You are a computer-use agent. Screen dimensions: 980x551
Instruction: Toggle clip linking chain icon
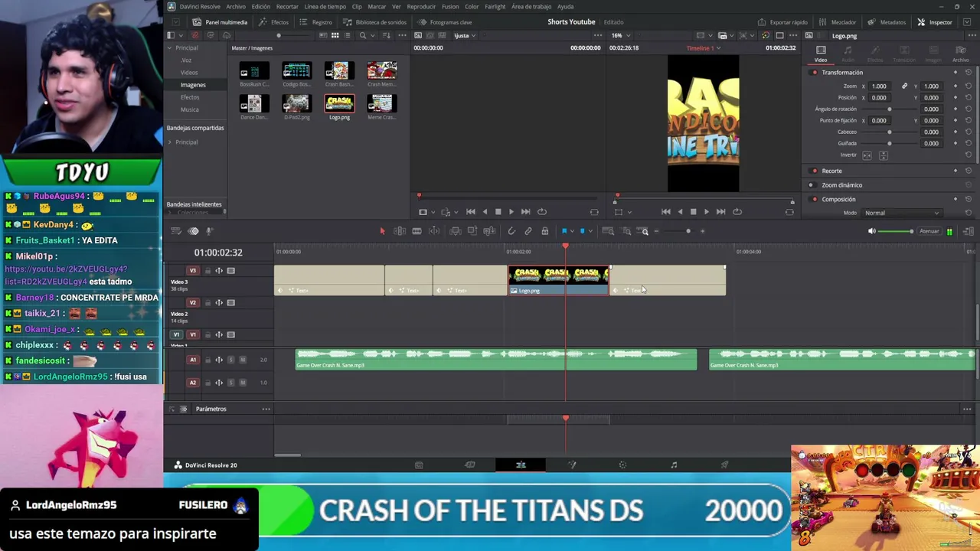(528, 231)
